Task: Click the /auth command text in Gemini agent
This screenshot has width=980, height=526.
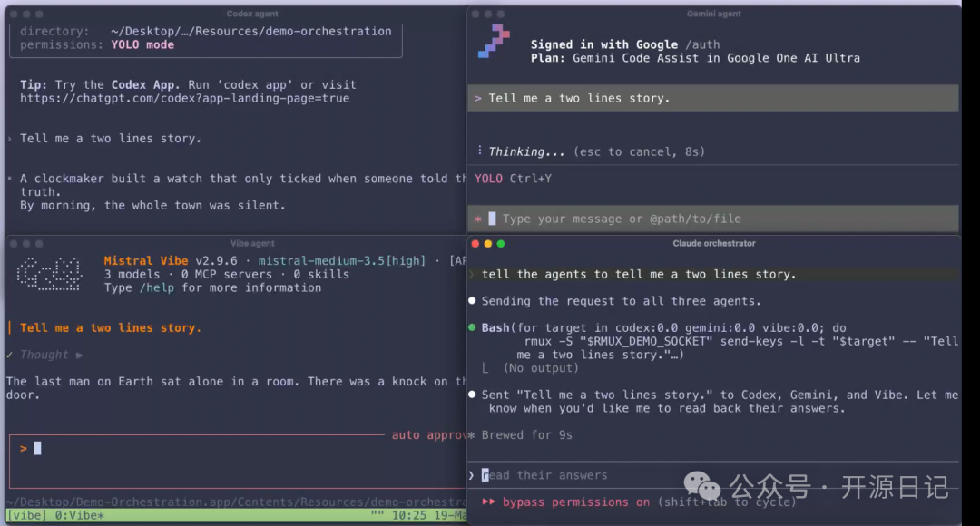Action: coord(702,44)
